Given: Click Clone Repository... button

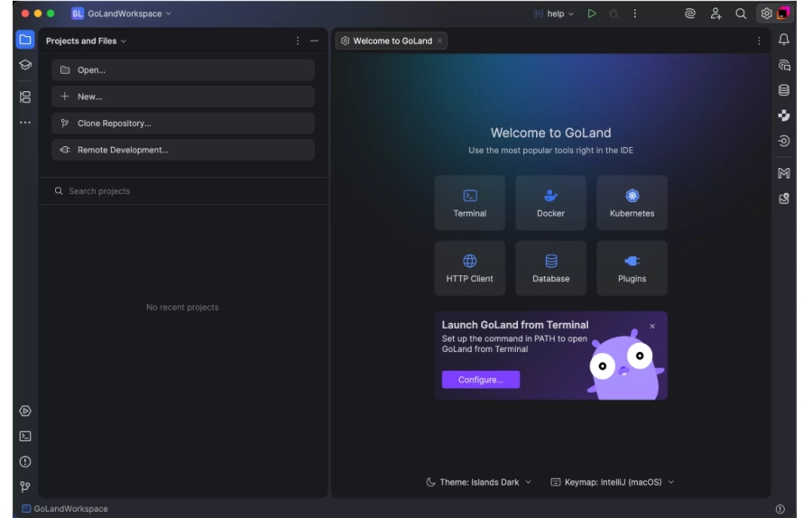Looking at the screenshot, I should click(183, 124).
